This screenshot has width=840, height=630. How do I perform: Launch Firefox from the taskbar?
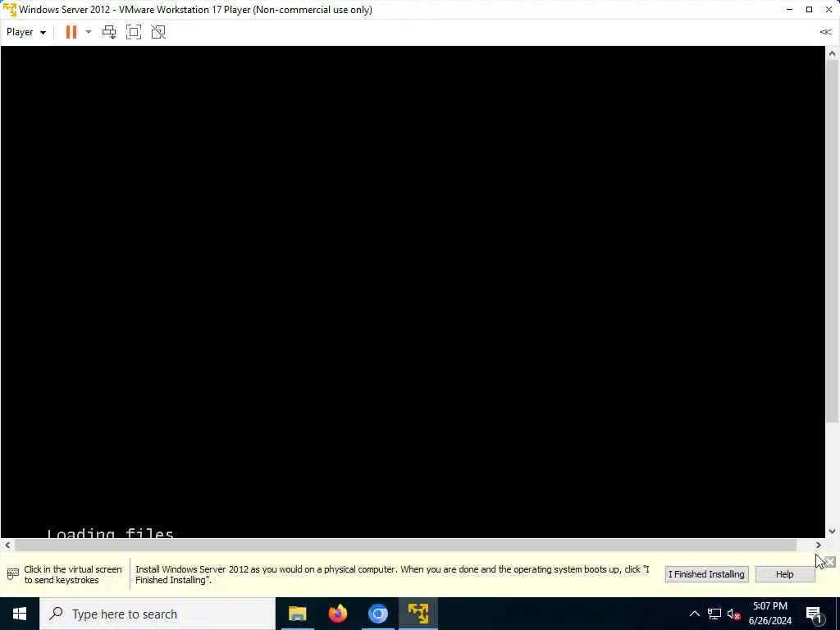337,614
